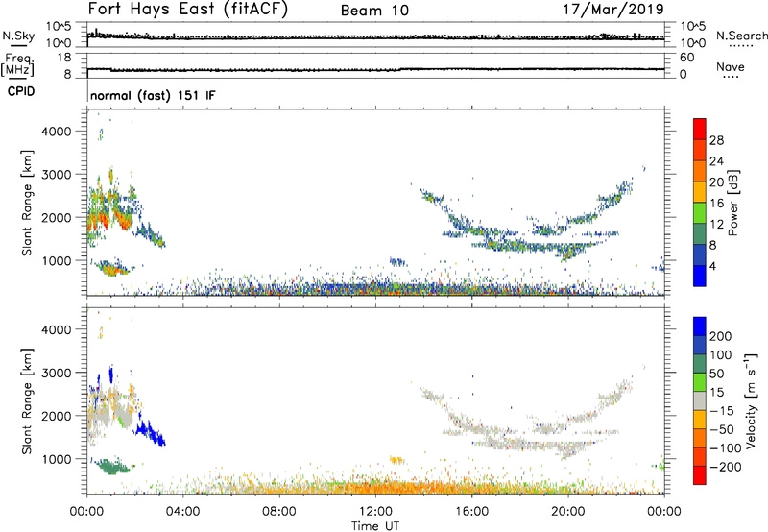The width and height of the screenshot is (768, 532).
Task: Click the date "17/Mar/2019" at top right
Action: (613, 10)
